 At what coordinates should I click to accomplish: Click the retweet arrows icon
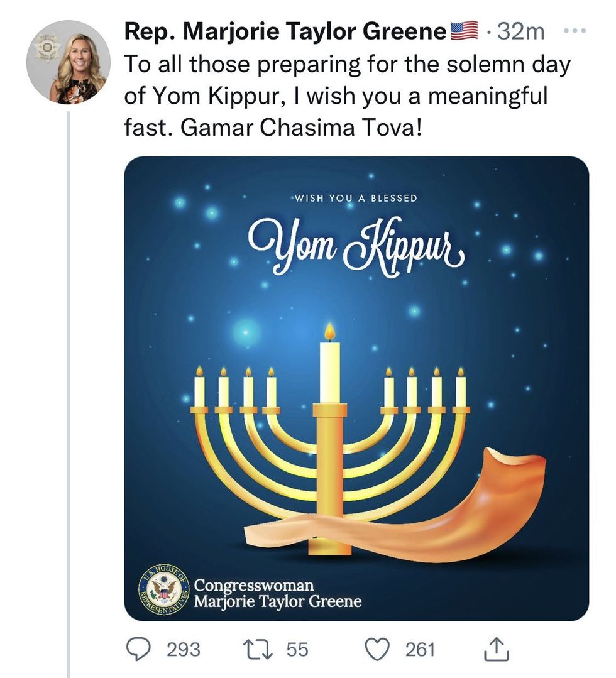tap(258, 650)
